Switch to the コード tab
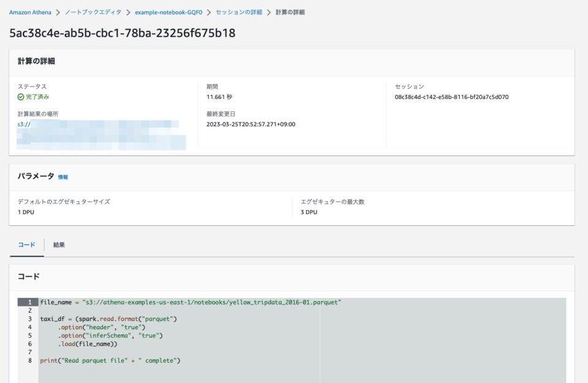This screenshot has height=383, width=588. click(26, 245)
